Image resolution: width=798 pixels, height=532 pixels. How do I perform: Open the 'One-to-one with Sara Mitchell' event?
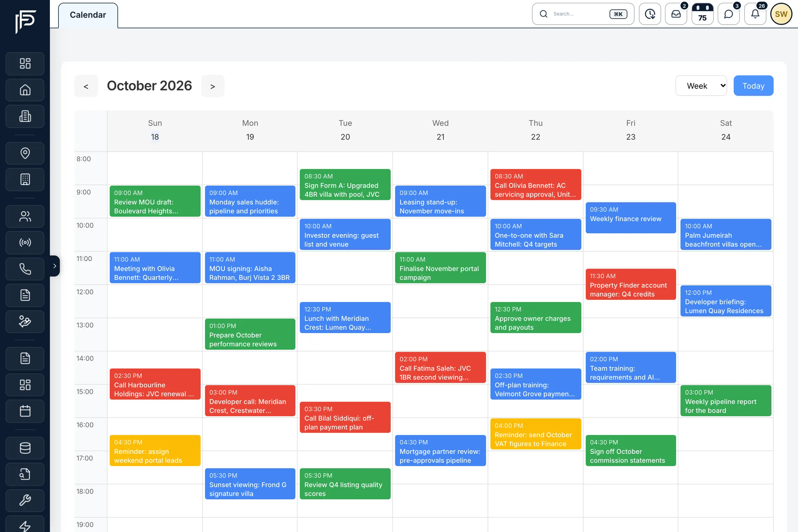tap(535, 234)
